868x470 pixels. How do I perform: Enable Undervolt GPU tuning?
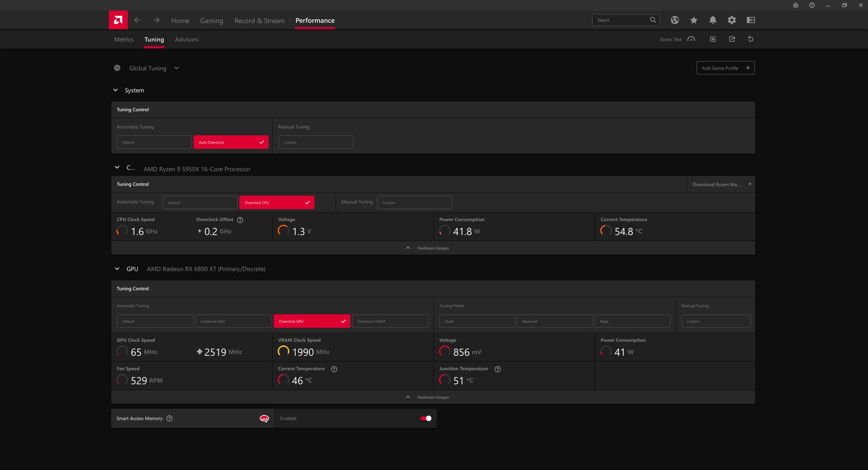pos(233,321)
